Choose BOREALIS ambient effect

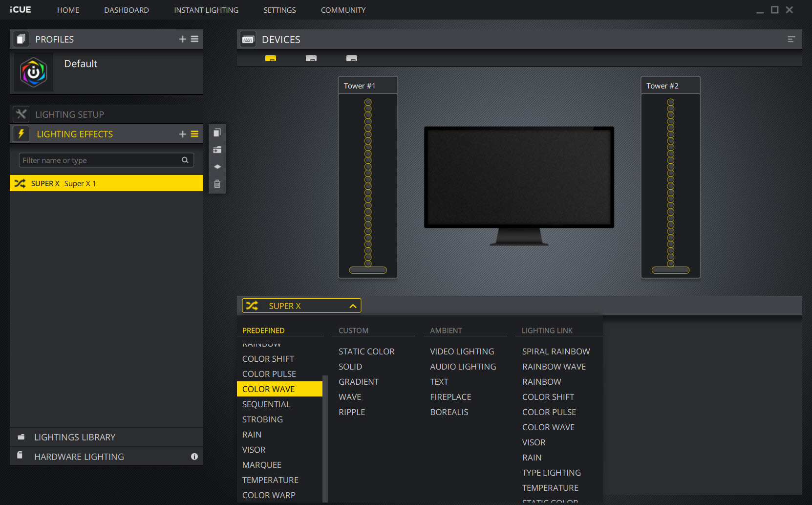click(x=449, y=412)
